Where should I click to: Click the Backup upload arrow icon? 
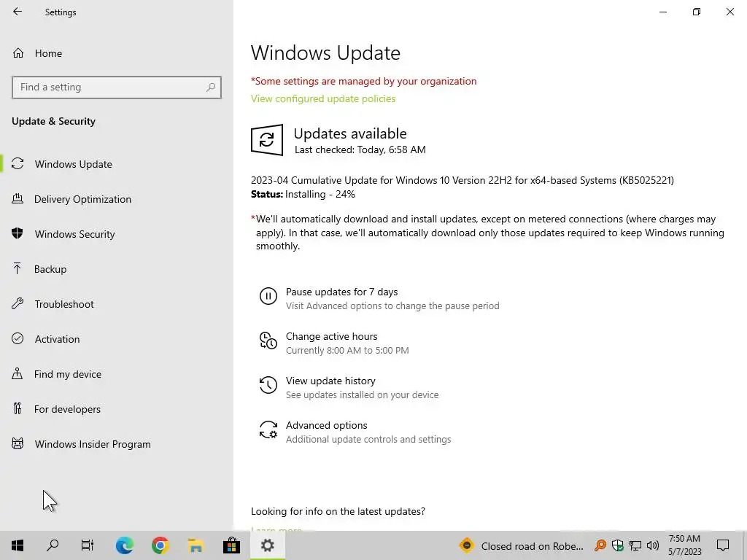[18, 268]
